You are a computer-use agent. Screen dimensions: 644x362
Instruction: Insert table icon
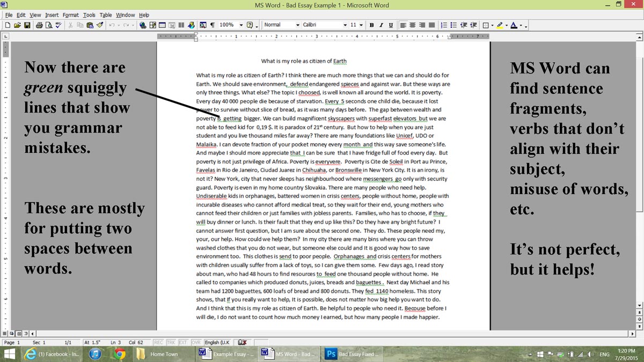pos(162,25)
